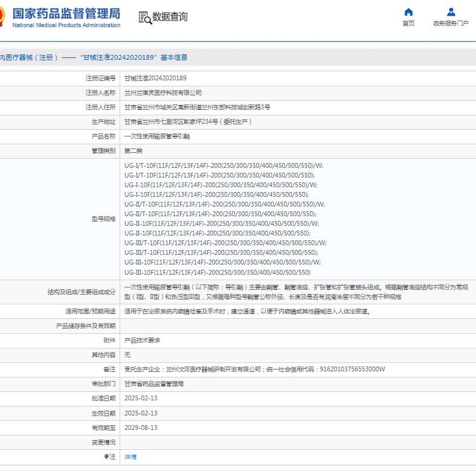Viewport: 476px width, 471px height.
Task: Select product name 一次性使用输尿管导引鞘
Action: click(x=157, y=136)
